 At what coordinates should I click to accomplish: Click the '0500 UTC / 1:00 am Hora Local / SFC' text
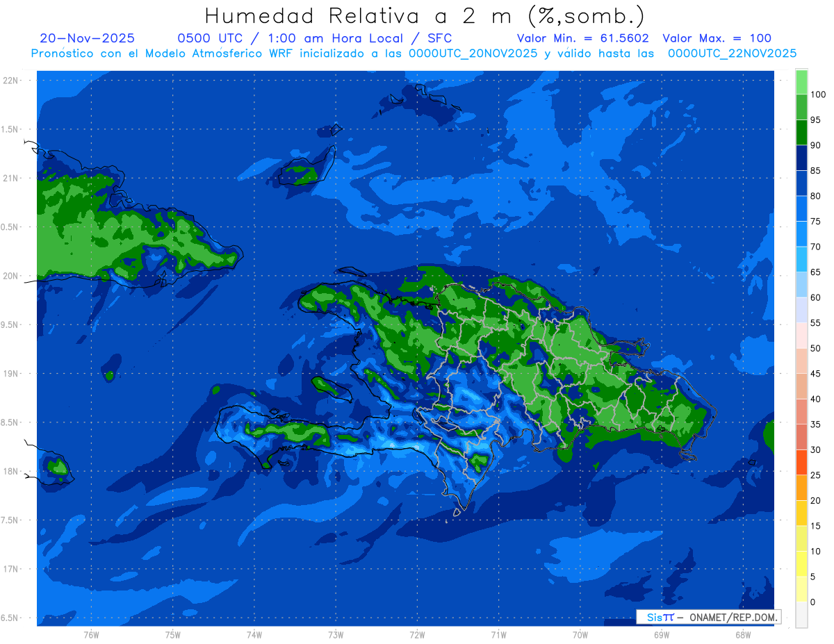(315, 38)
